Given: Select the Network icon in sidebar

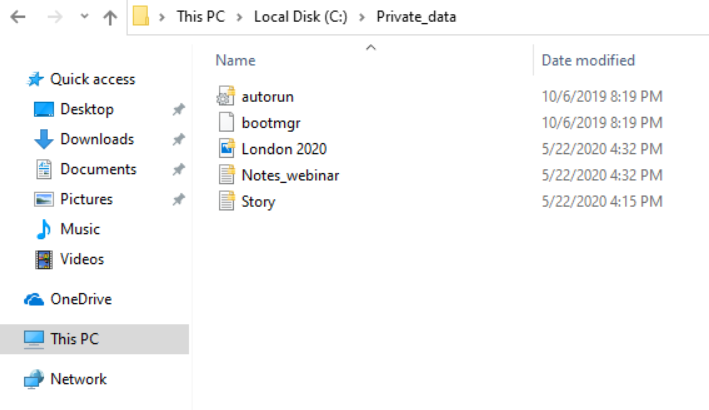Looking at the screenshot, I should (35, 379).
